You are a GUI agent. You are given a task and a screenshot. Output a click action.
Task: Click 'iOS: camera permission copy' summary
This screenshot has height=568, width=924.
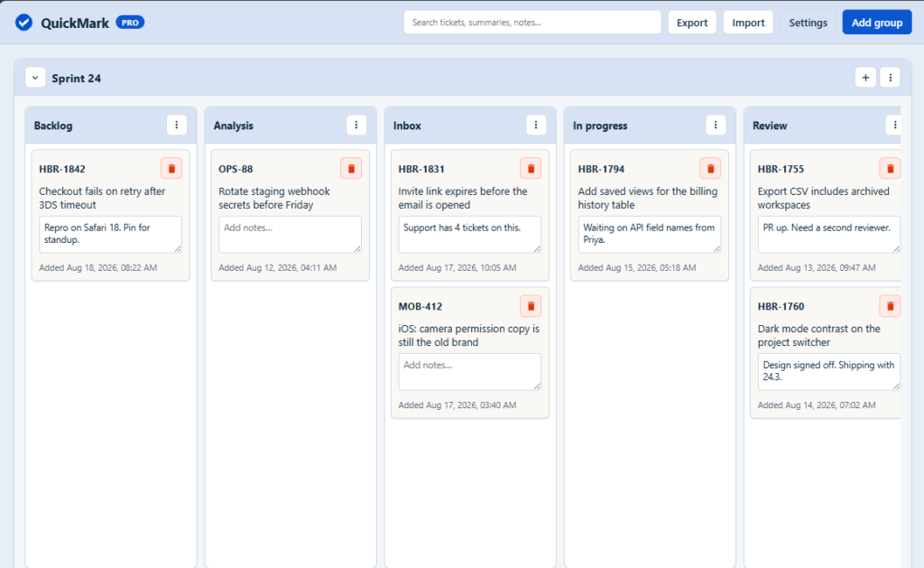468,336
